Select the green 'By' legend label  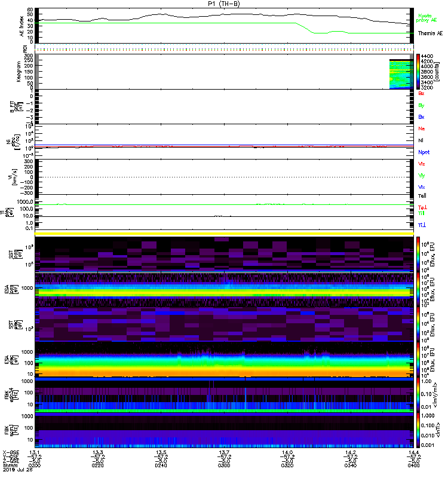[x=421, y=106]
